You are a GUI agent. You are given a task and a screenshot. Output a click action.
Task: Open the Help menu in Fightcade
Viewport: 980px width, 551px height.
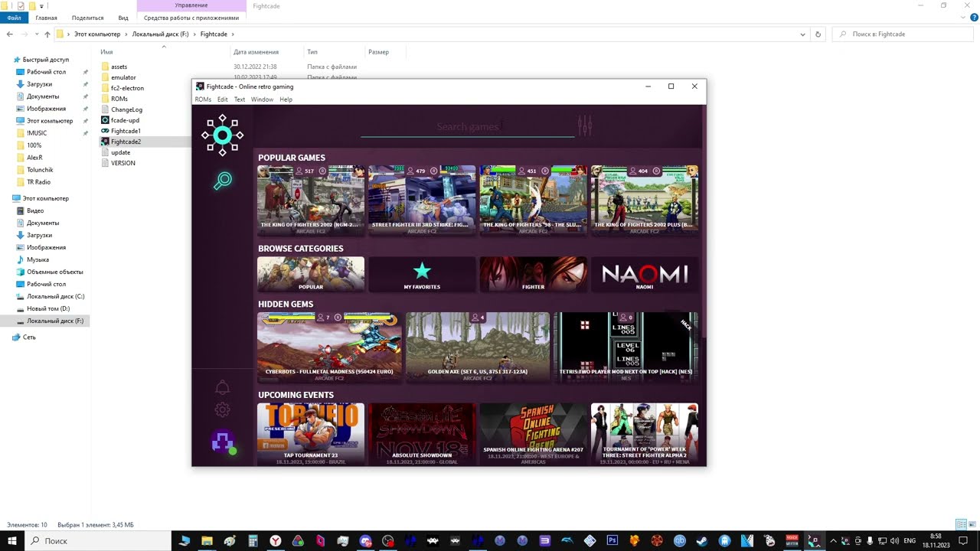click(286, 99)
